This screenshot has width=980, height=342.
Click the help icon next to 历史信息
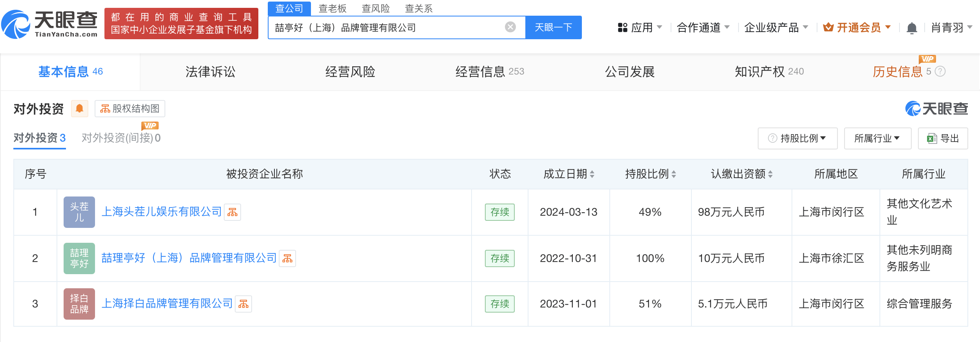click(940, 71)
